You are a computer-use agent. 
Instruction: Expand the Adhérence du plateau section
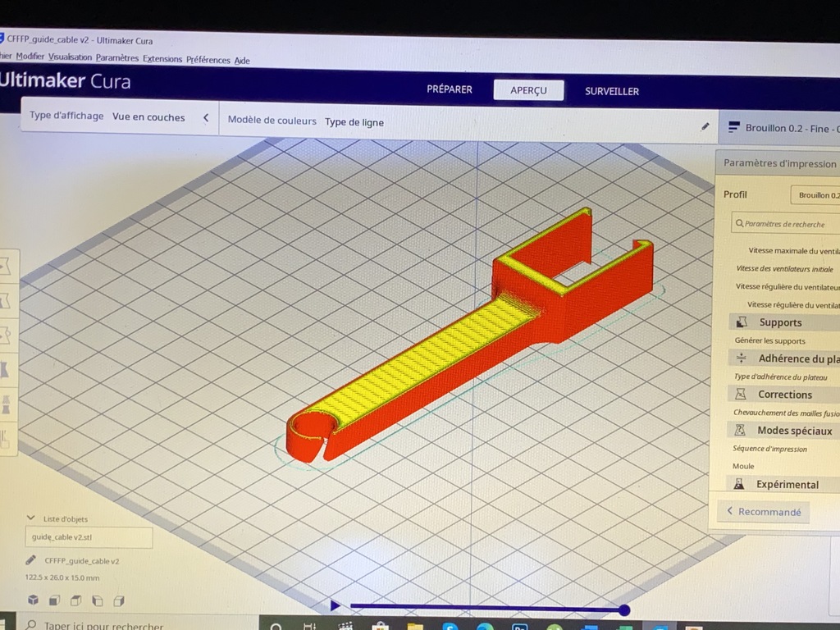click(x=783, y=358)
